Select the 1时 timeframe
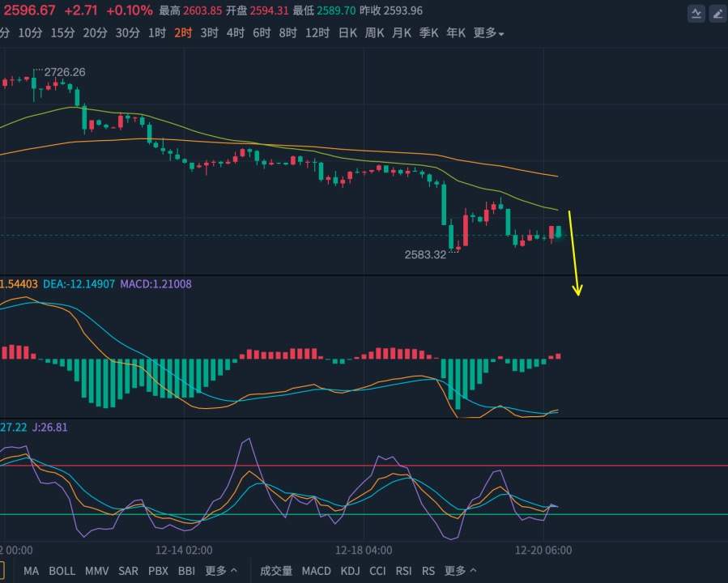728x583 pixels. tap(157, 33)
